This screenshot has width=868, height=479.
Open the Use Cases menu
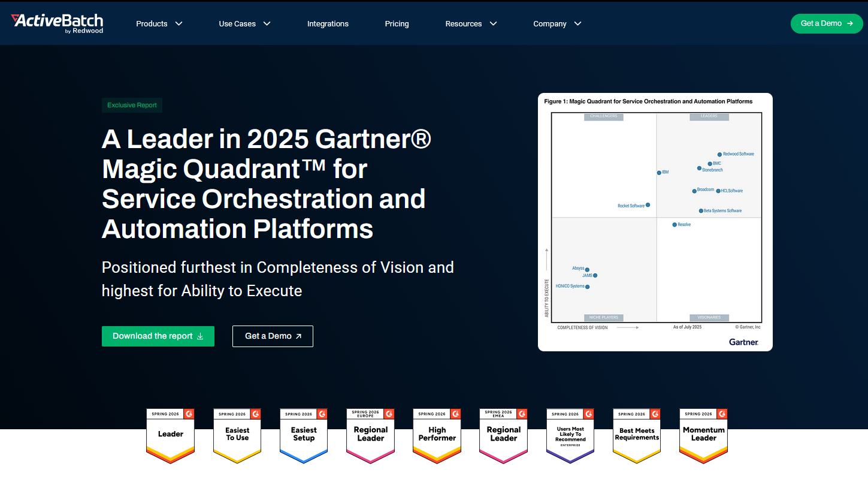[x=237, y=24]
